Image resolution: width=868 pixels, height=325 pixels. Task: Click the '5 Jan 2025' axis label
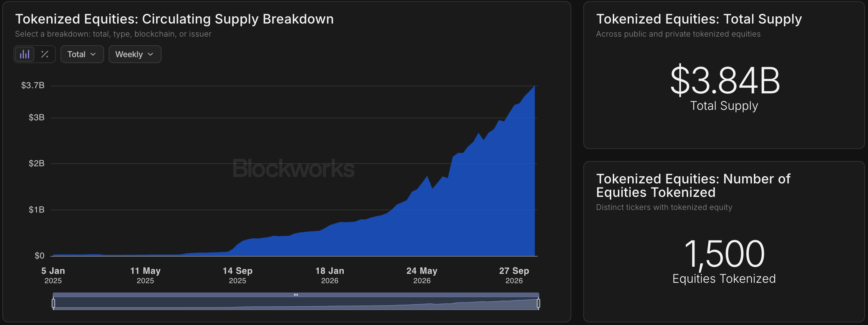[x=53, y=275]
